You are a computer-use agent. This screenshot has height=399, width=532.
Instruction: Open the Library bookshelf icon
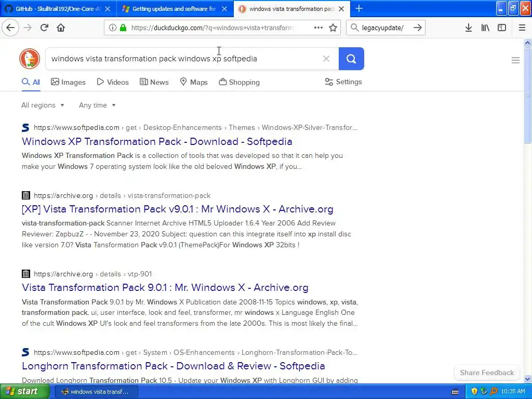(x=485, y=28)
